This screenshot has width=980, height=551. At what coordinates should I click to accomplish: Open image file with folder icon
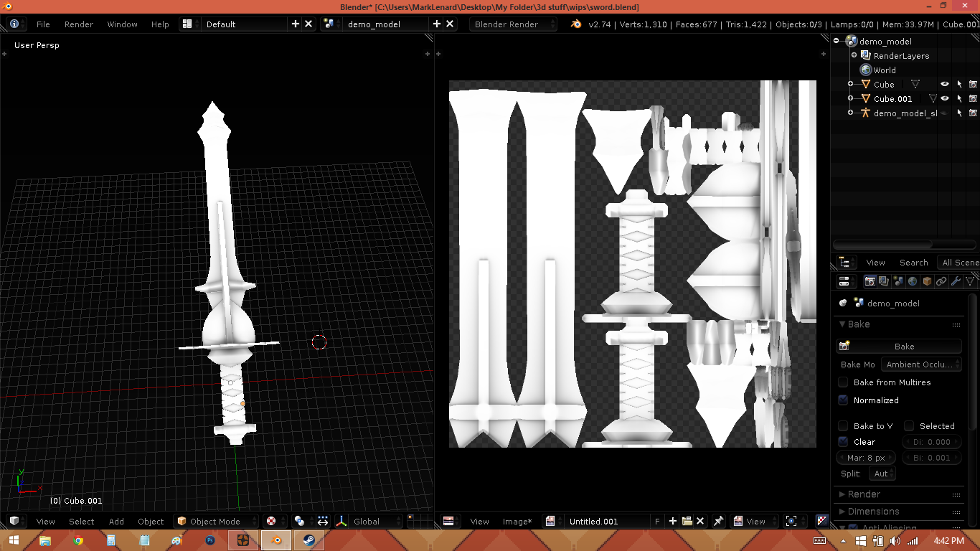(x=687, y=522)
